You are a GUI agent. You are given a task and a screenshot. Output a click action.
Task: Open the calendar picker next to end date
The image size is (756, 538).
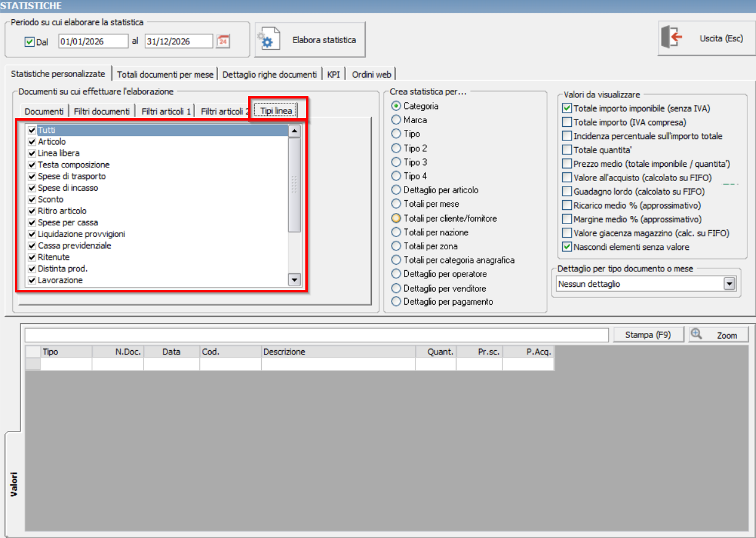point(223,41)
